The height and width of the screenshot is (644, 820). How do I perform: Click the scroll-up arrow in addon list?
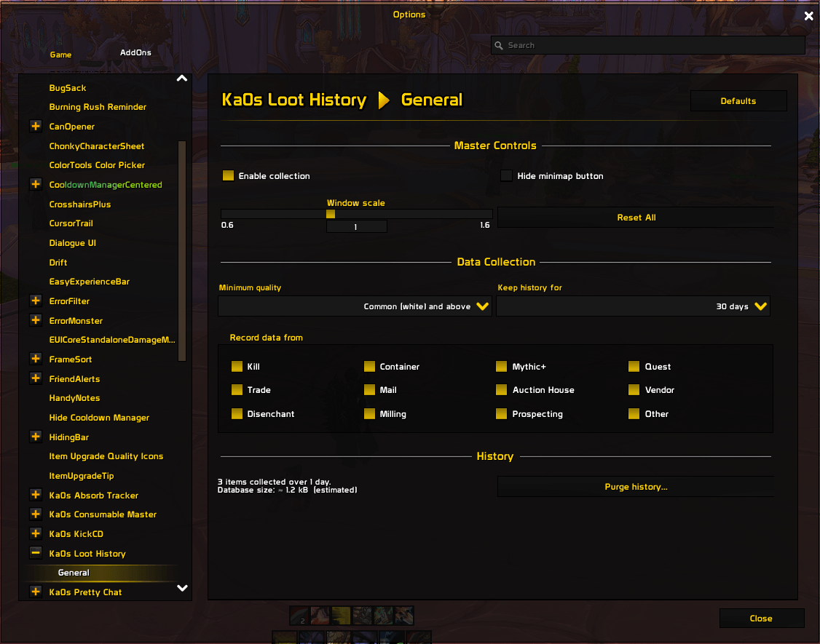[x=182, y=79]
